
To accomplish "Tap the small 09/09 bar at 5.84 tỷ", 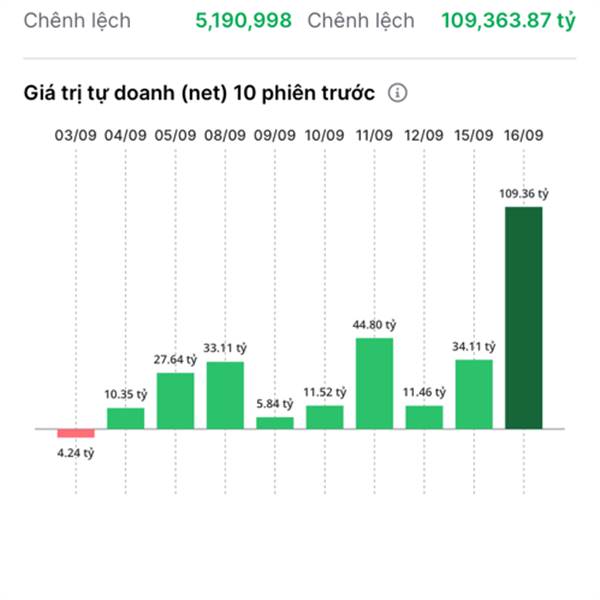I will [275, 423].
